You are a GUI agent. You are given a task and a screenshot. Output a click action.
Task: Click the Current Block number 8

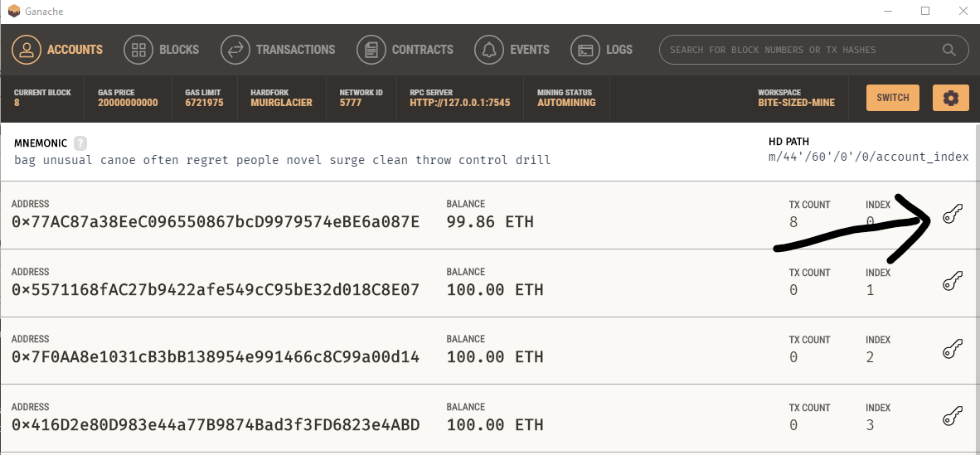pyautogui.click(x=17, y=103)
